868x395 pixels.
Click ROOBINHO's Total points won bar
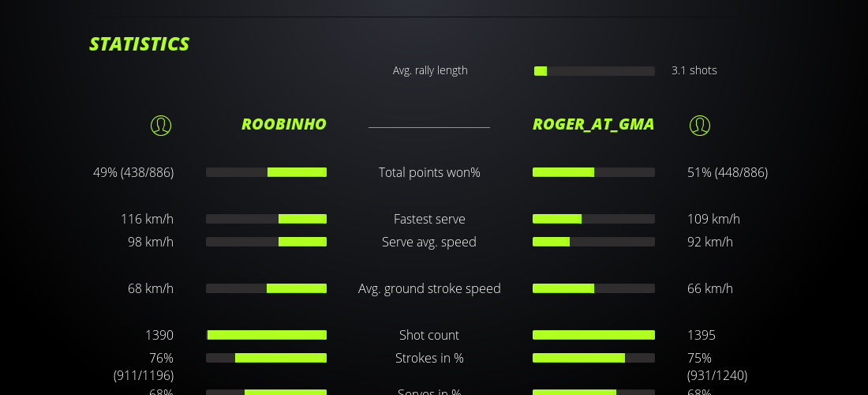click(x=266, y=172)
